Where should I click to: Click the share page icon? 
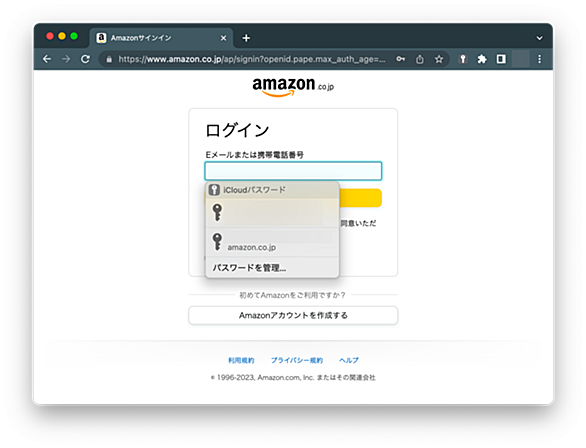[x=420, y=59]
